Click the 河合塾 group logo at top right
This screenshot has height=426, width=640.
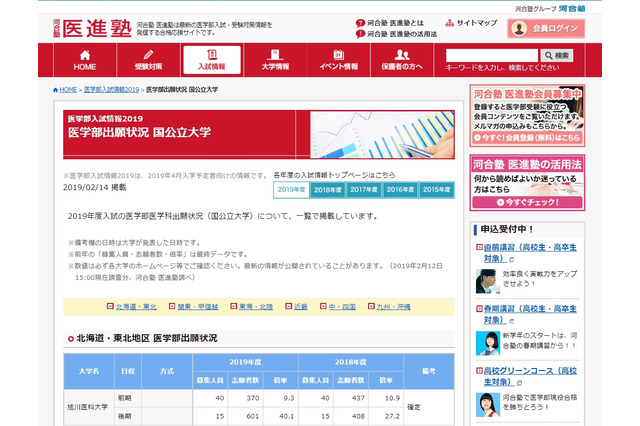(x=571, y=8)
